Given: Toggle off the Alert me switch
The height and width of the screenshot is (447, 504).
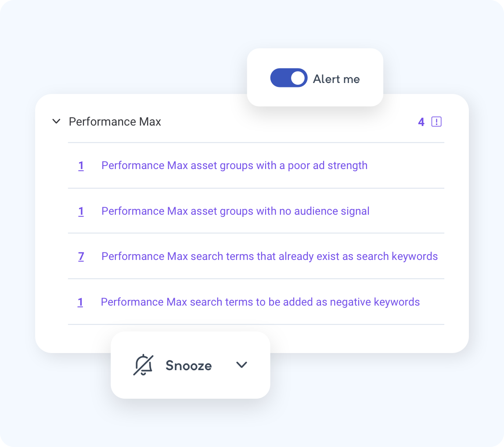Looking at the screenshot, I should tap(288, 77).
